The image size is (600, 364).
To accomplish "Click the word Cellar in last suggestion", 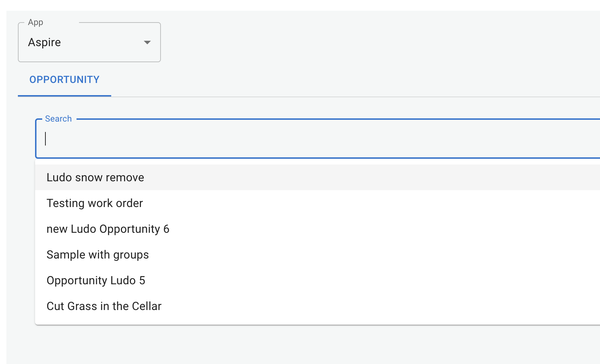I will 147,306.
